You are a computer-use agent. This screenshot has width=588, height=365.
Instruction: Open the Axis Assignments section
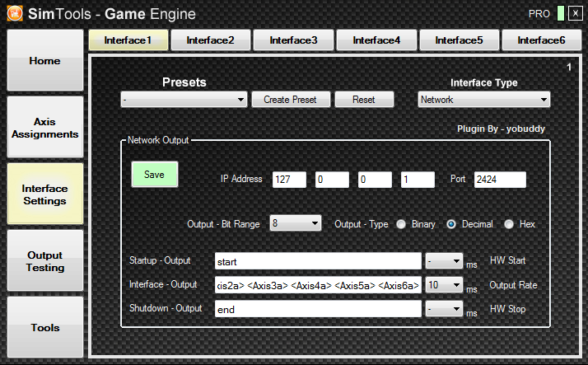[45, 127]
